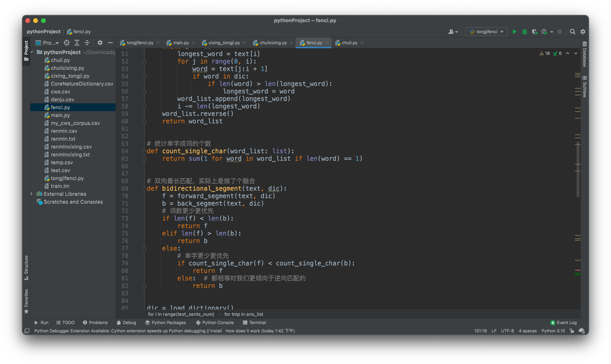Open IDE settings gear in top toolbar
This screenshot has height=364, width=611.
583,32
